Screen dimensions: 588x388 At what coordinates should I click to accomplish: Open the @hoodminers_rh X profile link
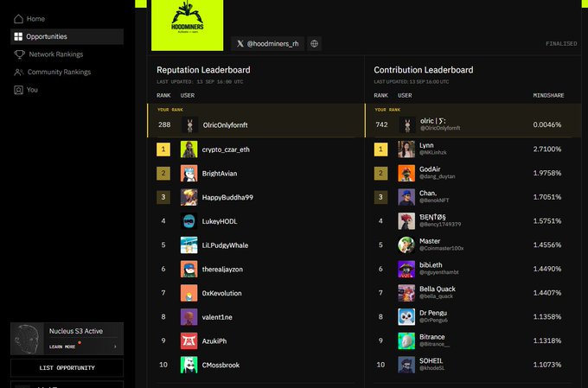pyautogui.click(x=268, y=43)
